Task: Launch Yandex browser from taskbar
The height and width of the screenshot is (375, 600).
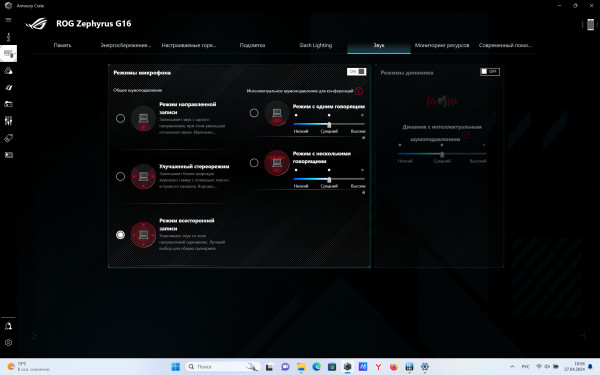Action: point(378,367)
